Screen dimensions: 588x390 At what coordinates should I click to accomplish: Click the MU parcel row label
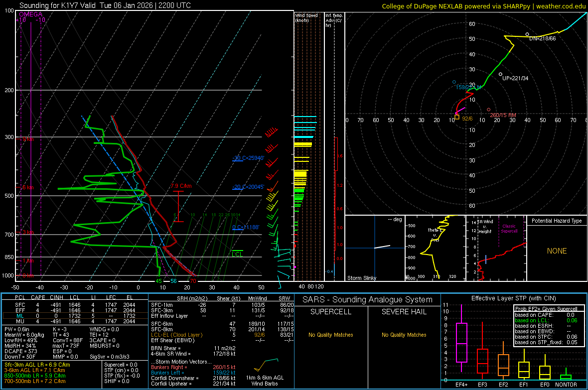click(20, 321)
